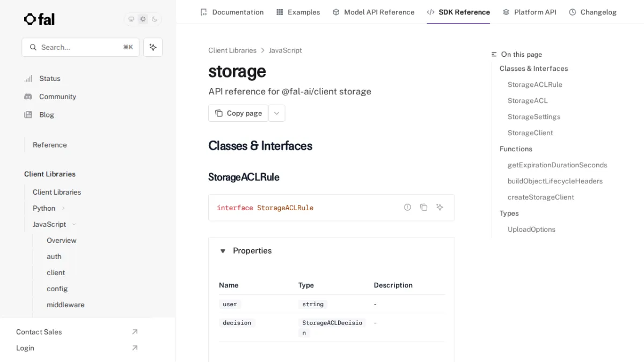The height and width of the screenshot is (362, 644).
Task: Open Copy page dropdown arrow
Action: coord(276,113)
